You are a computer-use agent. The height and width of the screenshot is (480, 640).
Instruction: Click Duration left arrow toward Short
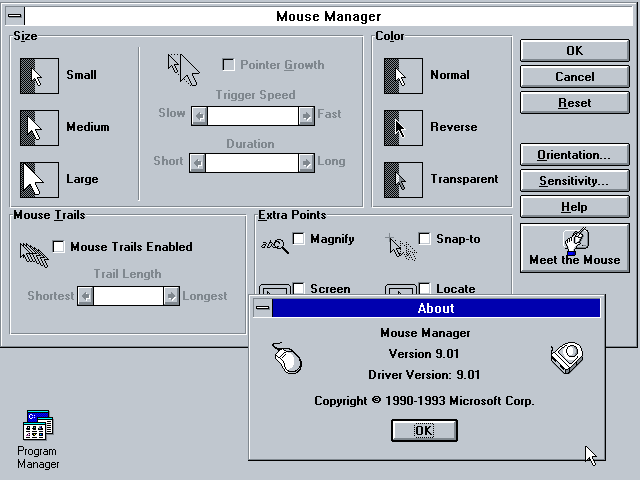(x=198, y=163)
